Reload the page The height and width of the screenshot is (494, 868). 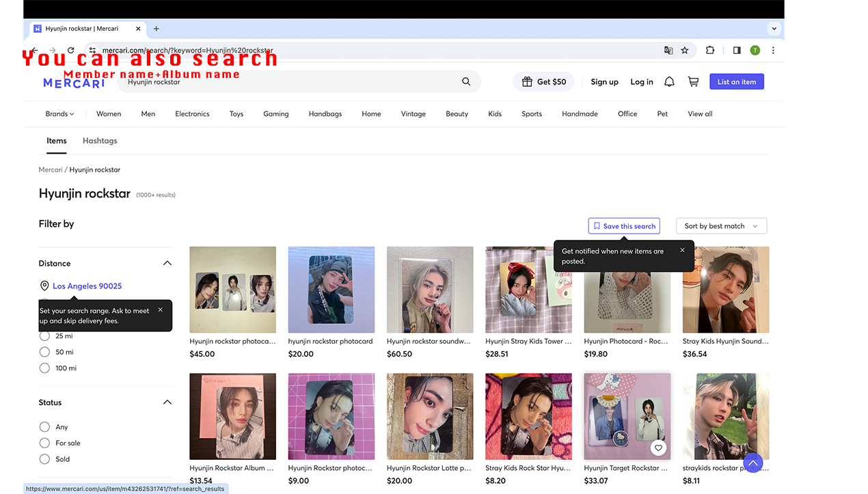[70, 51]
